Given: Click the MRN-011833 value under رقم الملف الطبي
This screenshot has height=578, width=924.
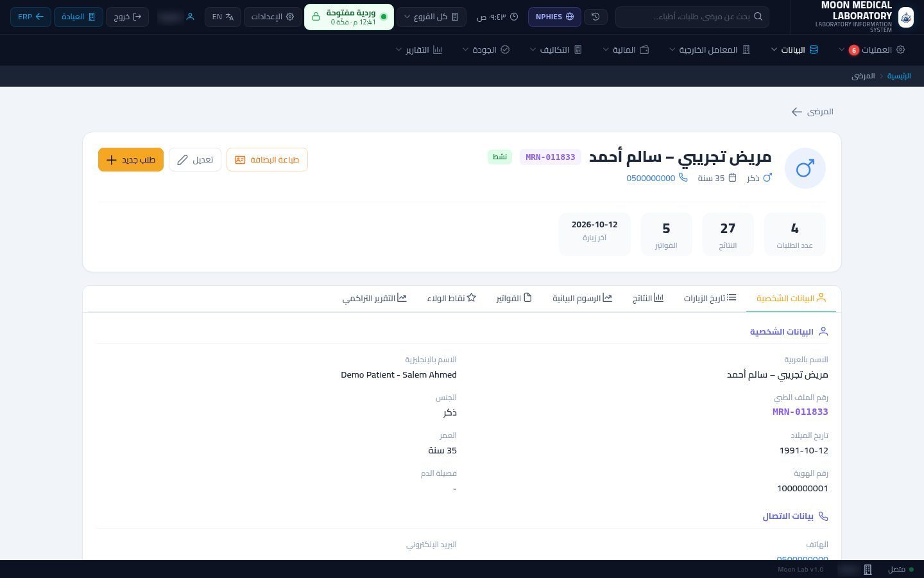Looking at the screenshot, I should click(800, 412).
